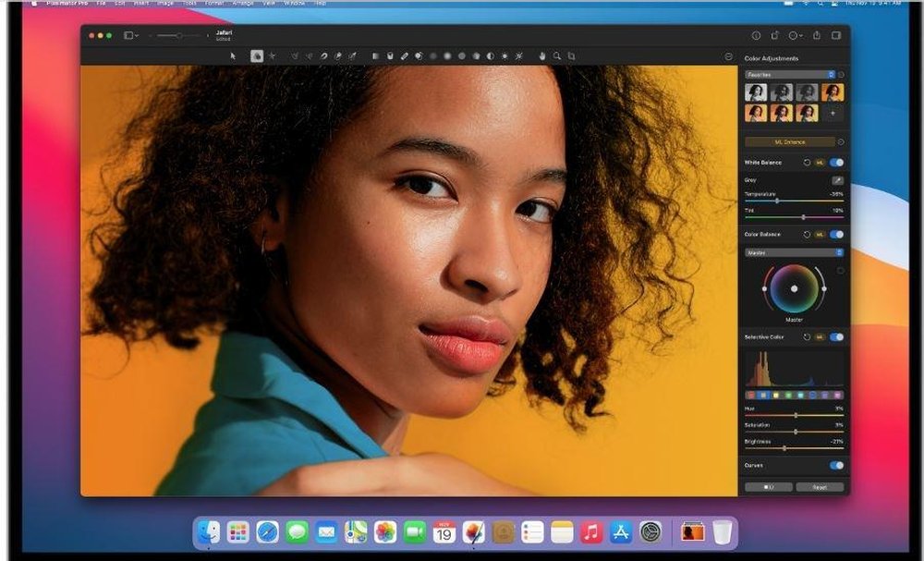Pick the Zoom magnifier tool
Screen dimensions: 924x561
tap(555, 56)
